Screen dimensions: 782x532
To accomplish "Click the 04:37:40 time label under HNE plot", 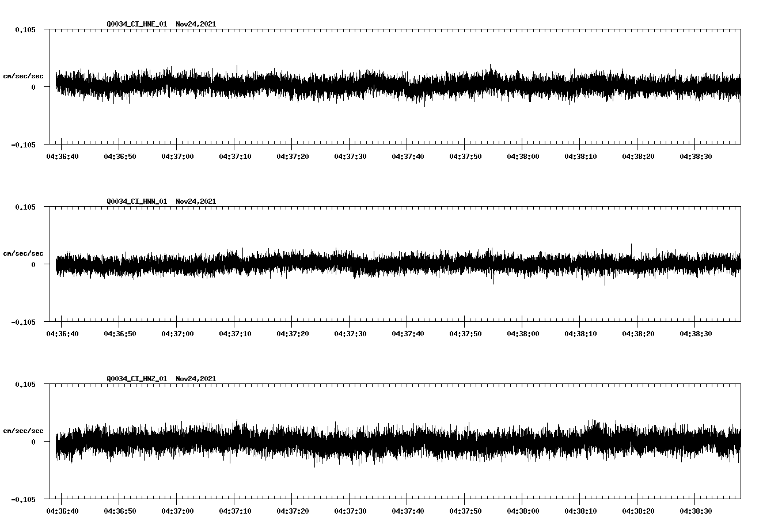I will 408,157.
